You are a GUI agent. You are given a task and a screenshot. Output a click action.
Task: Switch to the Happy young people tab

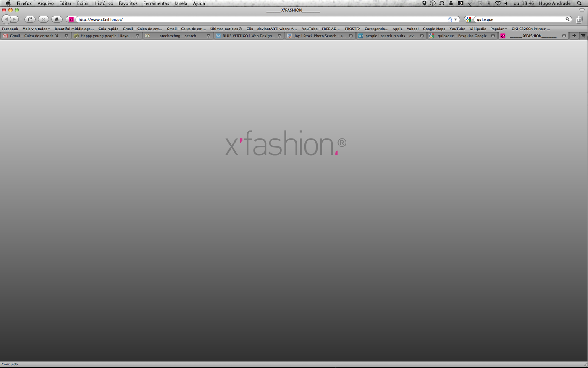[106, 36]
